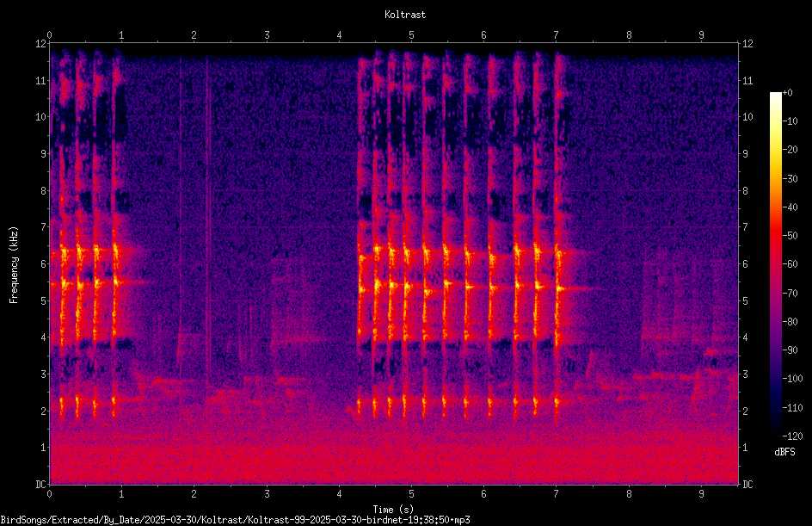Viewport: 812px width, 526px height.
Task: Click the "DC" label on the left frequency axis
Action: click(40, 485)
